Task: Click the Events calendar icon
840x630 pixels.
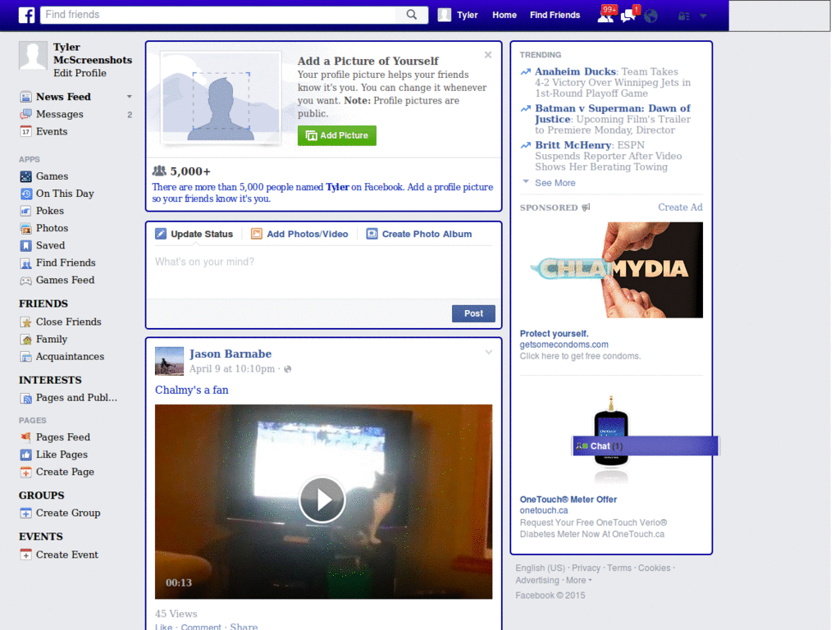Action: [25, 131]
